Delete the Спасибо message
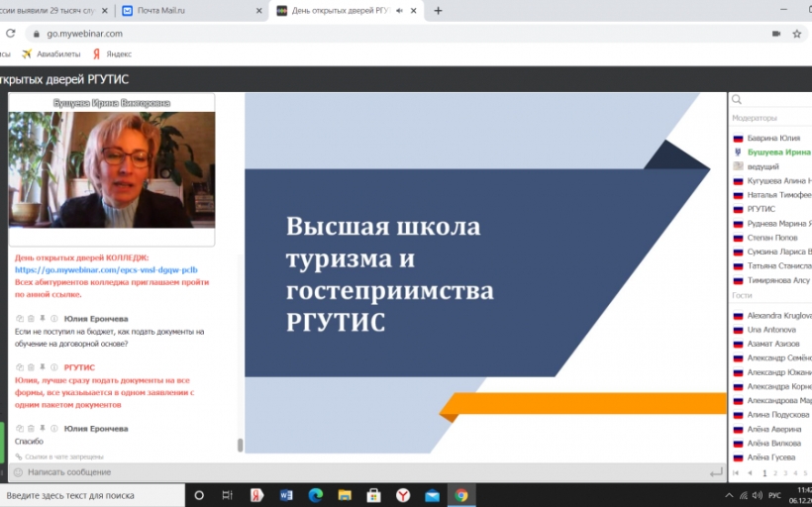Screen dimensions: 812x507 [31, 429]
